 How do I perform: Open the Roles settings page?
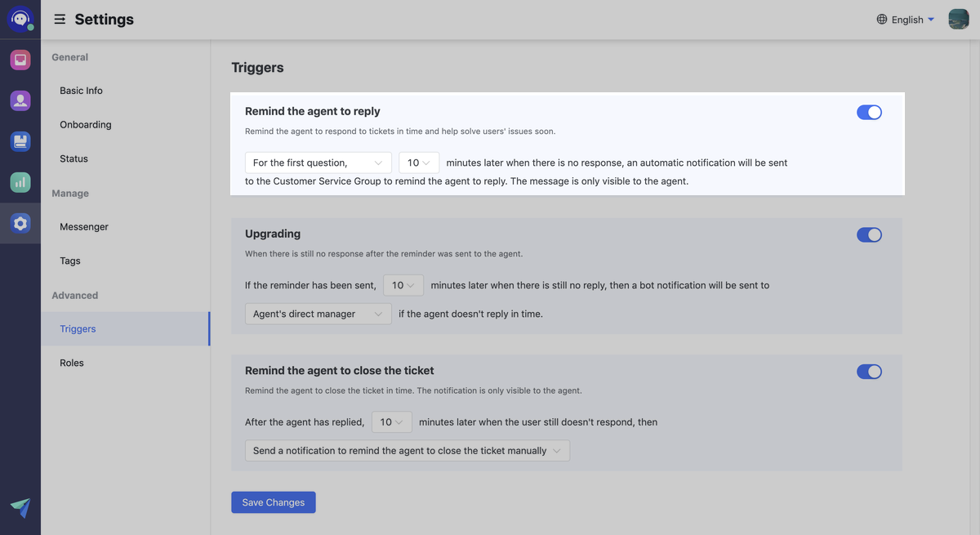[71, 363]
